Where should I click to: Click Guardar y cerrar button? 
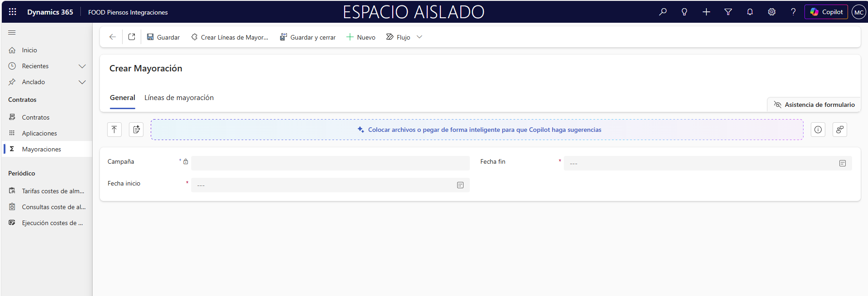coord(307,37)
